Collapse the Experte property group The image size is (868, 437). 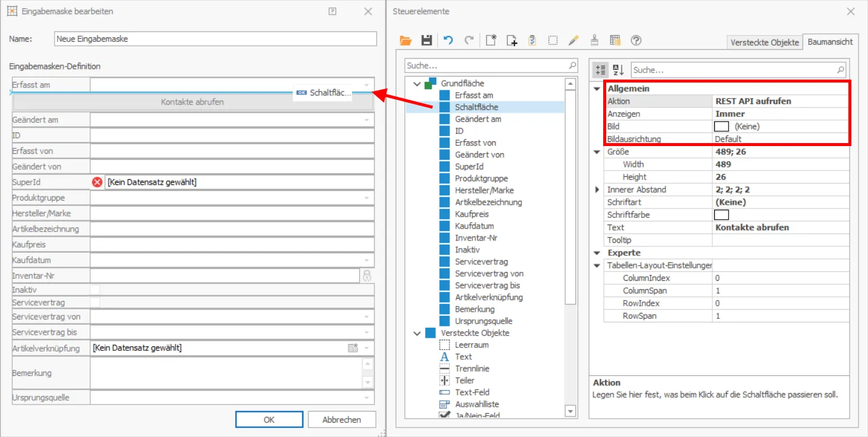(597, 253)
